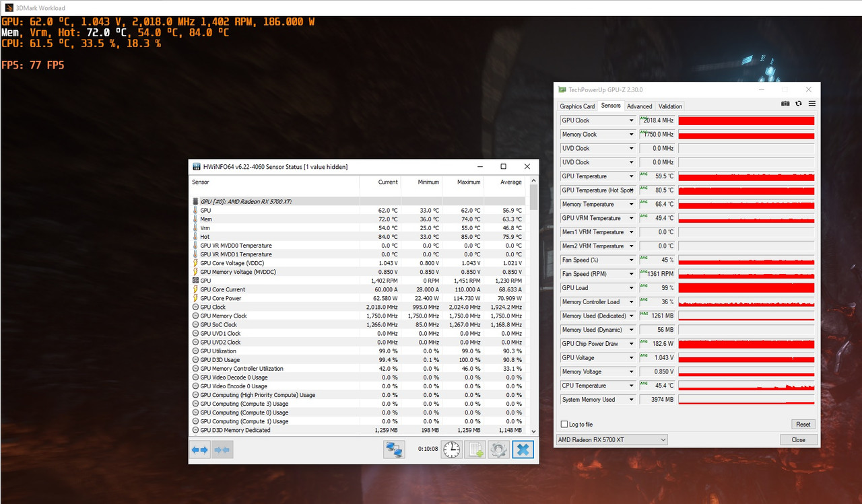Open GPU VRM Temperature sensor dropdown
The width and height of the screenshot is (862, 504).
[631, 218]
